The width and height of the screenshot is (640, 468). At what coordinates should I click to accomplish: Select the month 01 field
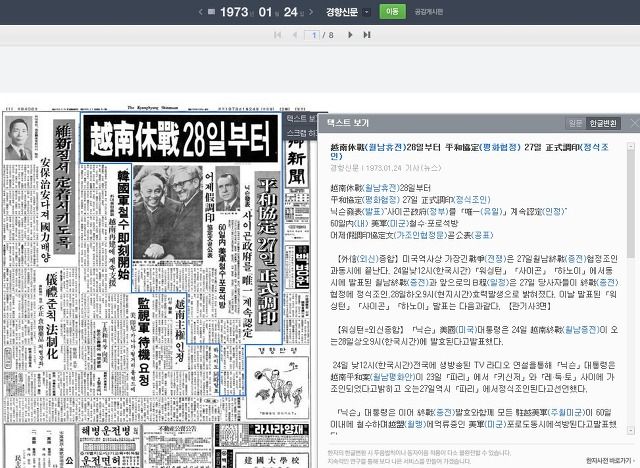tap(265, 12)
